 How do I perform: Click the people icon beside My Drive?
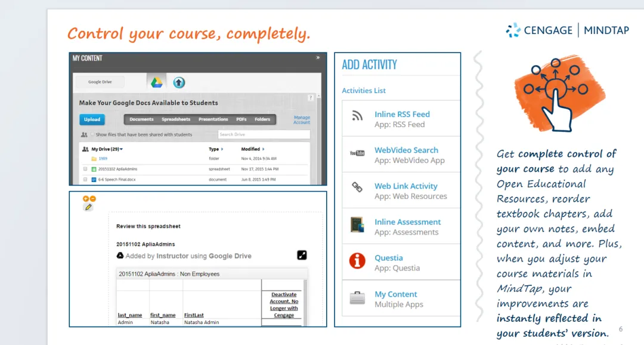pos(85,149)
